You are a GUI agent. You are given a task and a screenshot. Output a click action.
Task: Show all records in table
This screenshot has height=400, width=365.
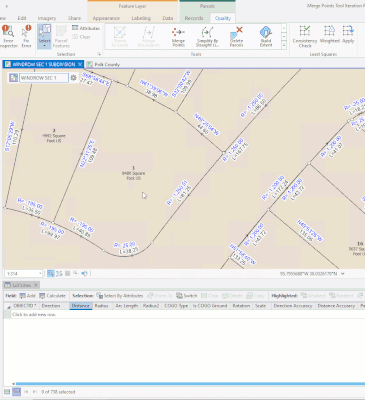[7, 392]
